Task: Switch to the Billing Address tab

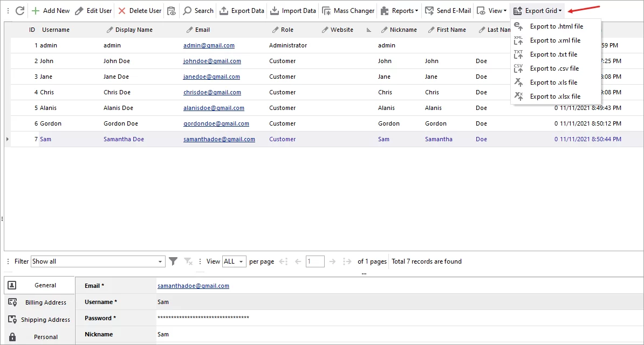Action: tap(39, 302)
